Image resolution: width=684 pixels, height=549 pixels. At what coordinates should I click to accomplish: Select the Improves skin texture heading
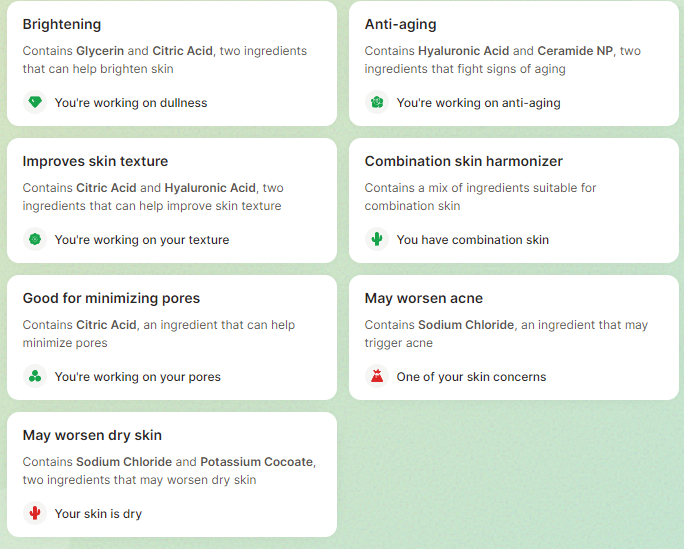(x=95, y=161)
